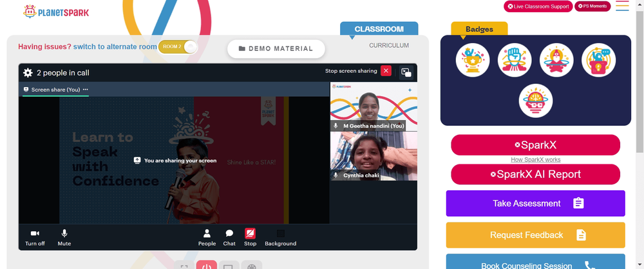644x269 pixels.
Task: Click the PlanetSpark logo
Action: tap(56, 12)
